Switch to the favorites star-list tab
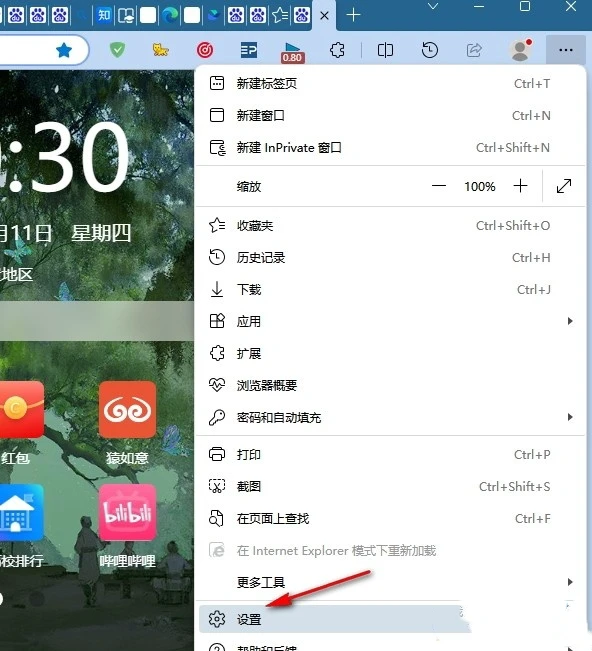 click(280, 16)
